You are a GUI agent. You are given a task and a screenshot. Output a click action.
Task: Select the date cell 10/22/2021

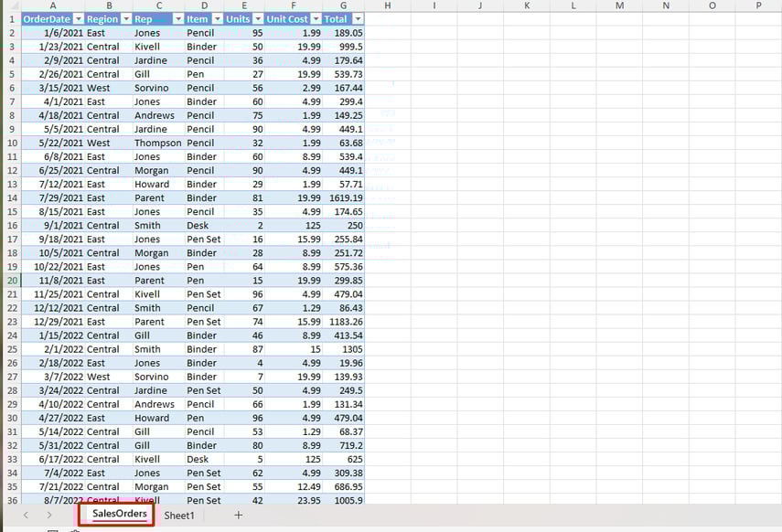click(x=53, y=267)
